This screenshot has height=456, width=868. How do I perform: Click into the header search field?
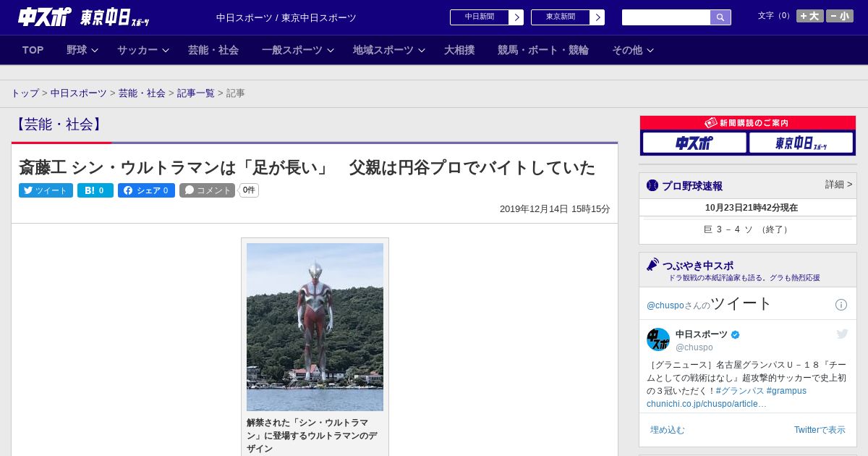click(x=666, y=17)
